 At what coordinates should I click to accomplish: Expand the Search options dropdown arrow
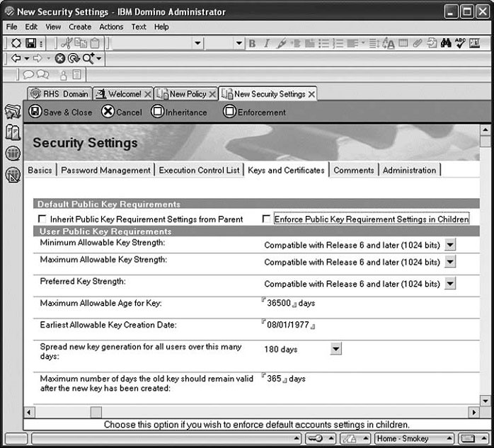[99, 59]
